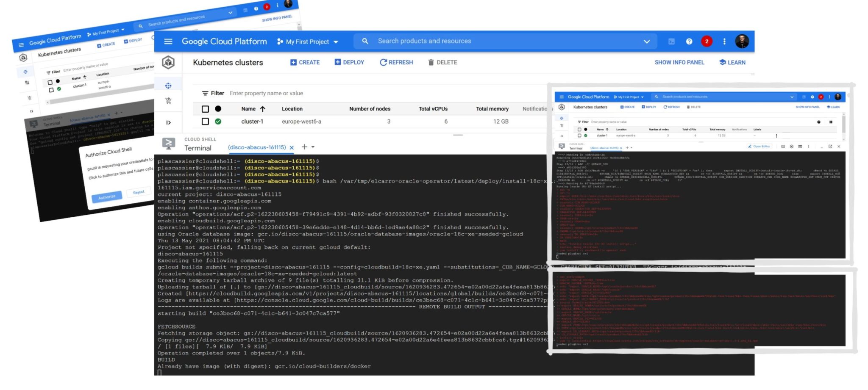
Task: Toggle select-all clusters checkbox in center window
Action: pos(205,109)
